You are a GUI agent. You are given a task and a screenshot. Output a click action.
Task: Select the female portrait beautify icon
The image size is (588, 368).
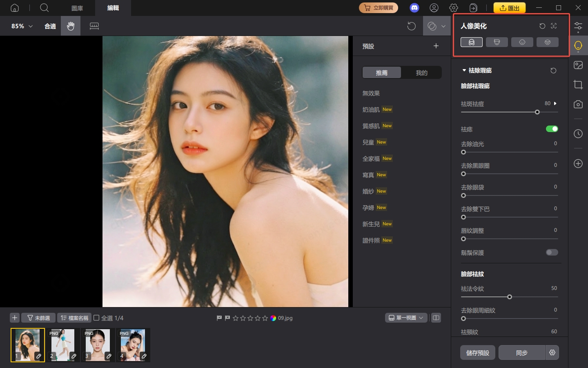click(472, 42)
